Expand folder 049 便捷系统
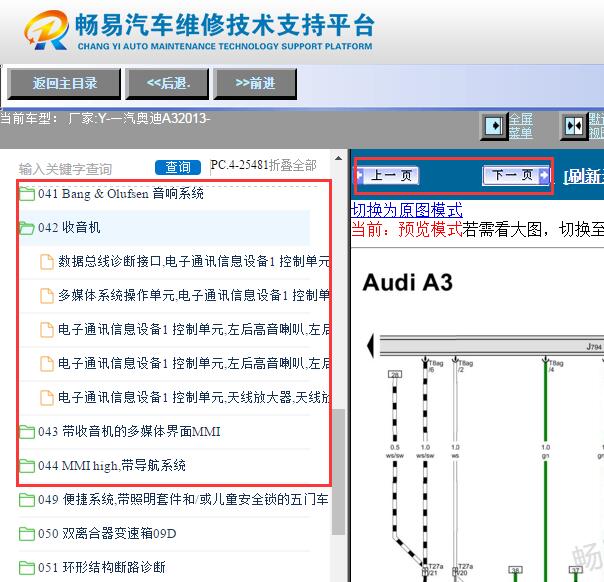The height and width of the screenshot is (582, 604). (183, 499)
